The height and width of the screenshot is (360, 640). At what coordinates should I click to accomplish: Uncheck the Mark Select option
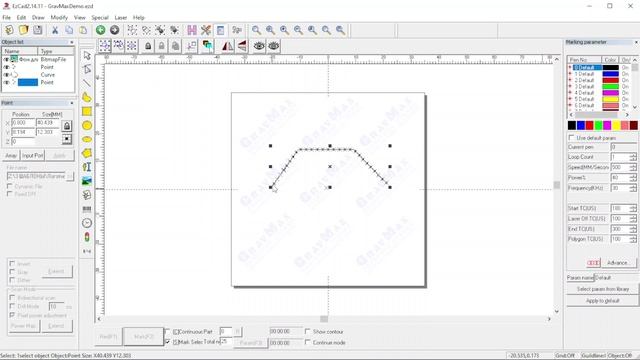[167, 342]
